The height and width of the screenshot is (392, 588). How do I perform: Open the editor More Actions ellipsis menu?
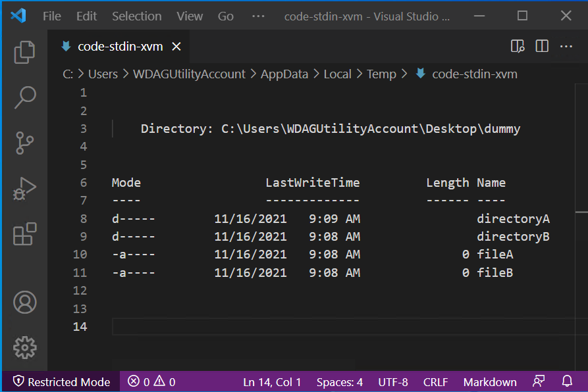(x=565, y=46)
